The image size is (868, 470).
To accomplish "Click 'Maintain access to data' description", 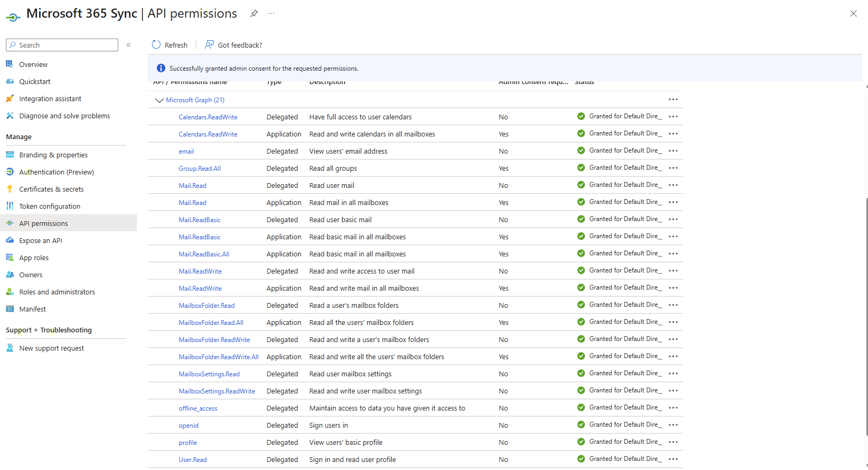I will [387, 408].
